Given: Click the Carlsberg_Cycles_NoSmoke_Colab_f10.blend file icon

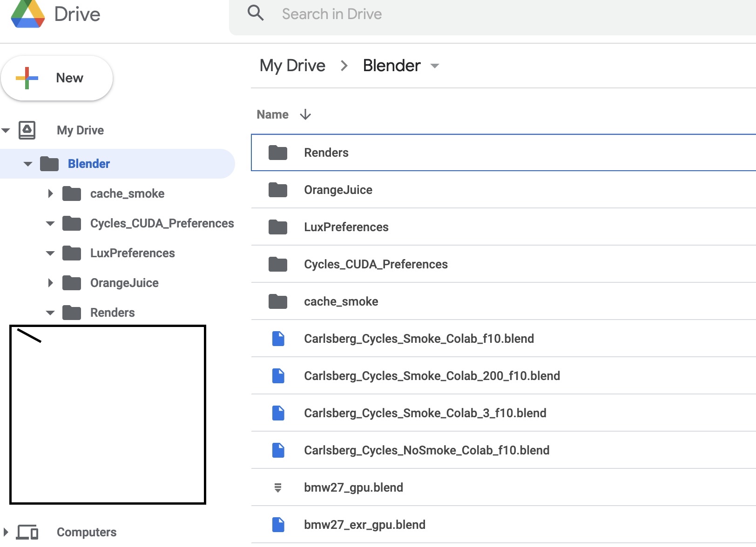Looking at the screenshot, I should pos(278,450).
